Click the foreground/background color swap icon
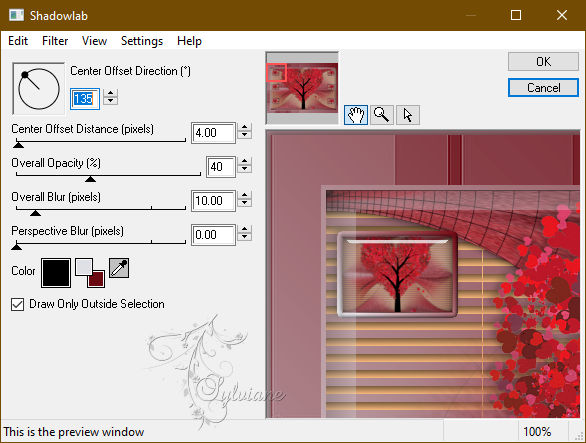This screenshot has width=586, height=443. [x=90, y=273]
